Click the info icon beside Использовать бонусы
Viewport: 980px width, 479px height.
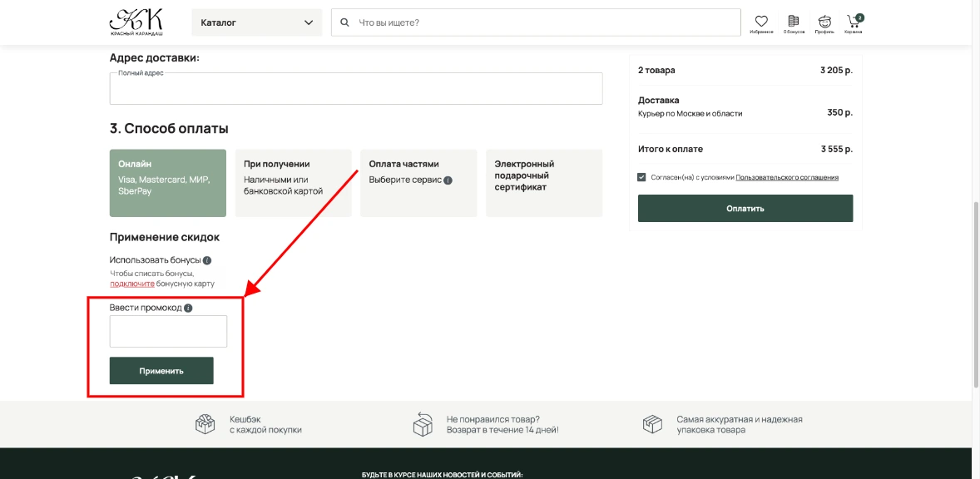[x=208, y=259]
